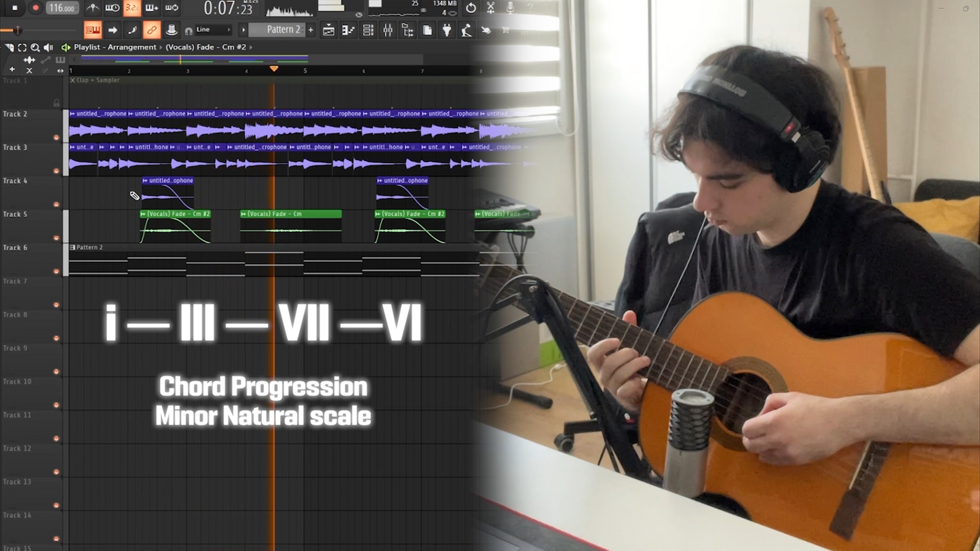Toggle blend recording overdub

tap(152, 8)
